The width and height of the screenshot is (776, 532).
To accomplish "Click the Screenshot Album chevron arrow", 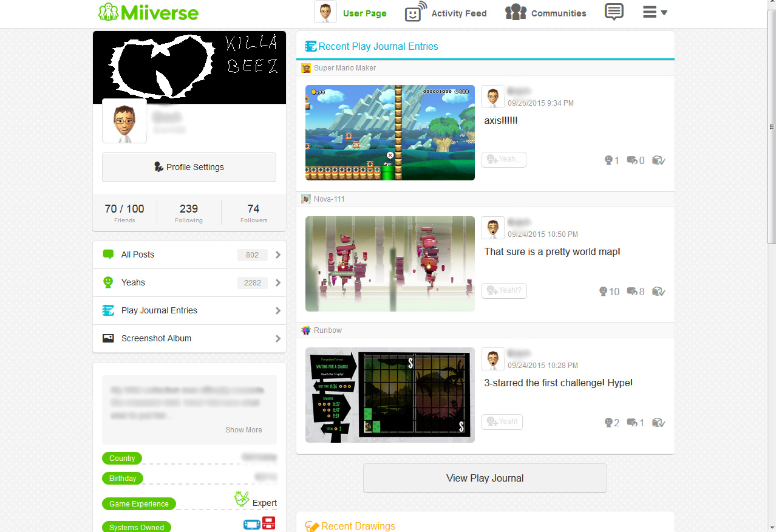I will coord(278,339).
